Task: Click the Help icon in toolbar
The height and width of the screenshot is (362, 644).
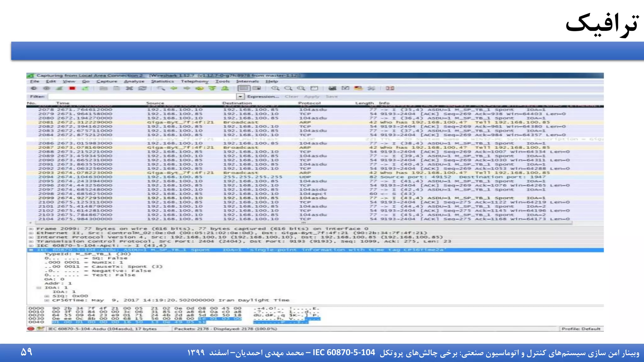Action: 390,88
